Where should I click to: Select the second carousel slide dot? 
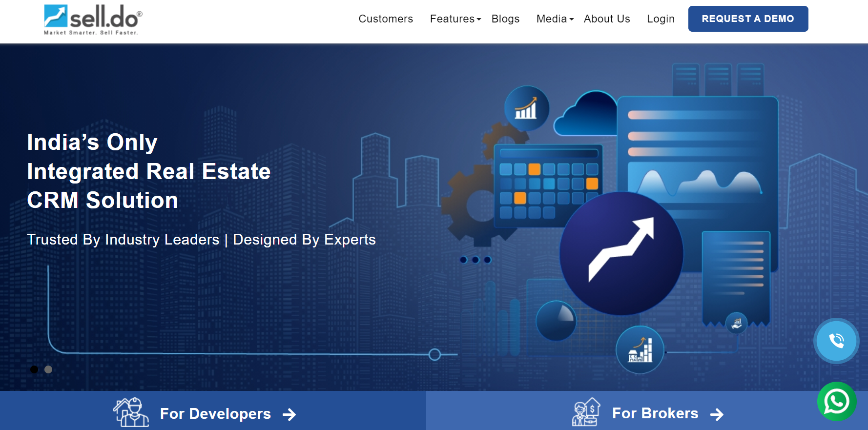(48, 369)
